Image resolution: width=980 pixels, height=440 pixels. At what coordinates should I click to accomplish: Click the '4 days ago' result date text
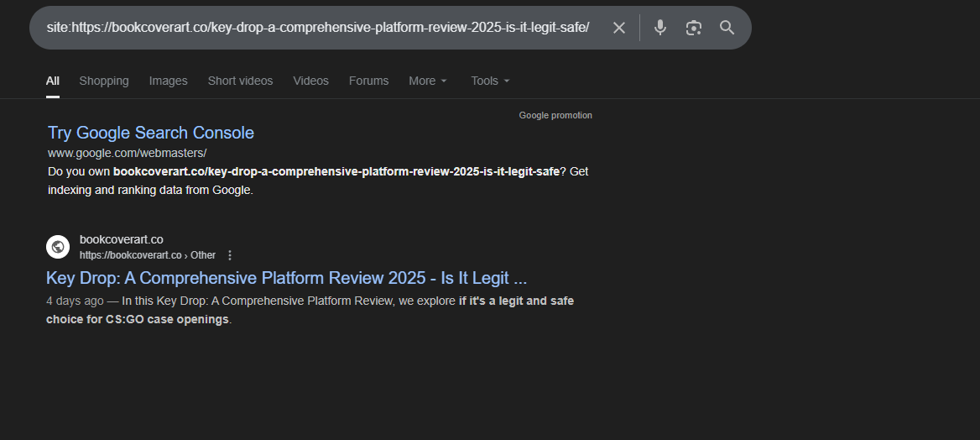click(75, 301)
